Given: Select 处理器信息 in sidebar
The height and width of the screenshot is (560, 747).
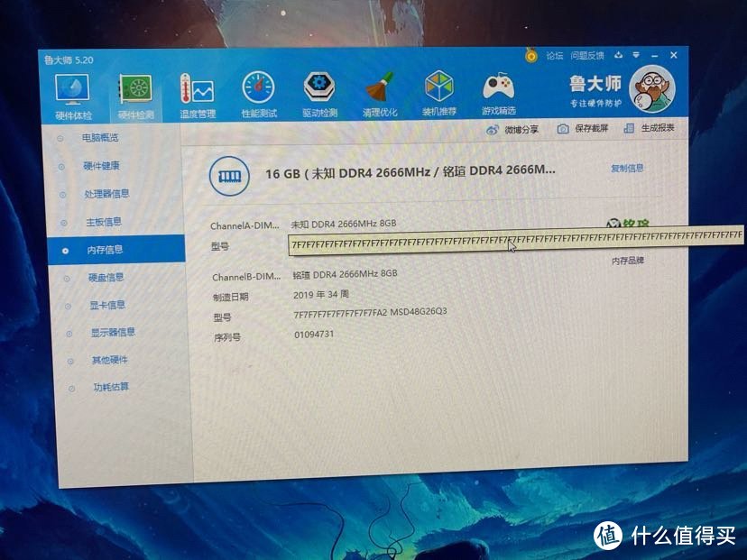Looking at the screenshot, I should coord(106,194).
